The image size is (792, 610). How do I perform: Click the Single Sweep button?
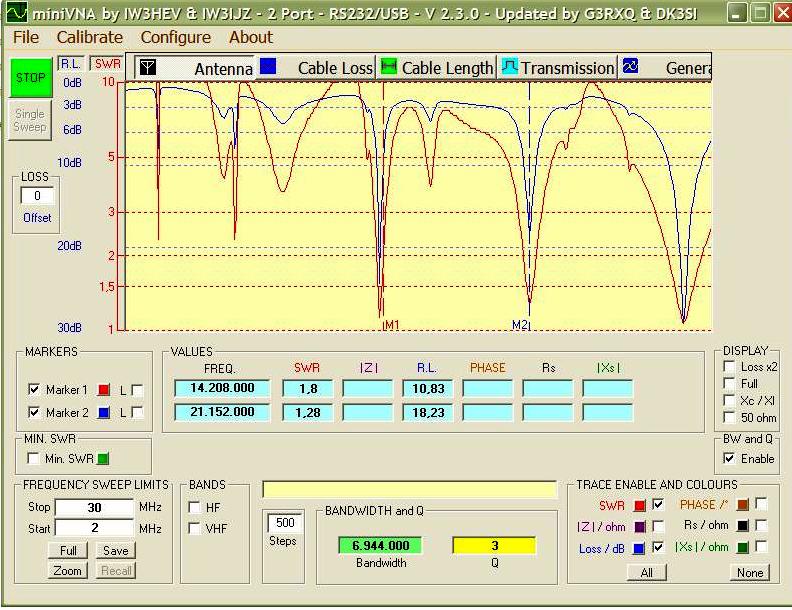pyautogui.click(x=30, y=120)
